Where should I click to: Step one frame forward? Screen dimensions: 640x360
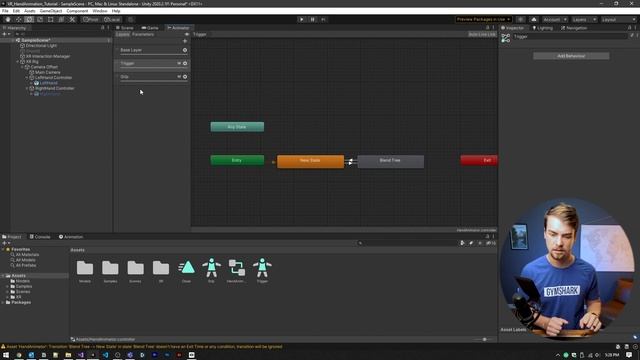(323, 19)
